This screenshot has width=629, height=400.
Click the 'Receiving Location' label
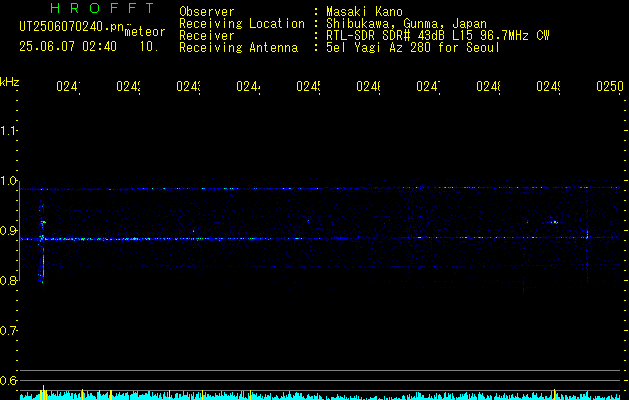242,24
